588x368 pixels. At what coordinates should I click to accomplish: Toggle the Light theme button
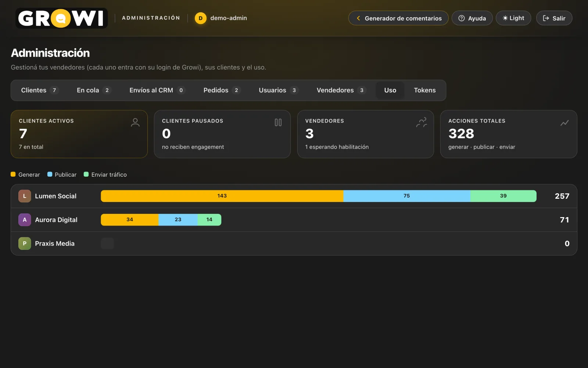click(x=513, y=18)
